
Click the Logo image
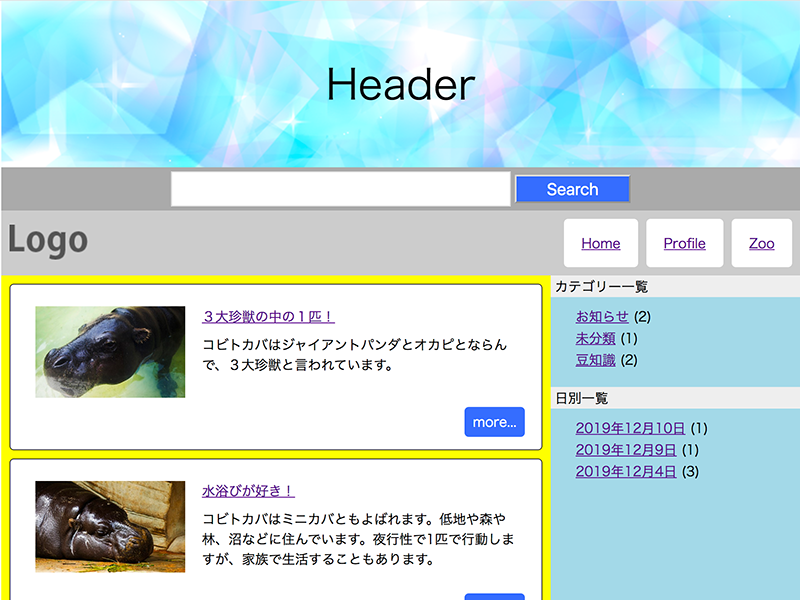tap(48, 241)
